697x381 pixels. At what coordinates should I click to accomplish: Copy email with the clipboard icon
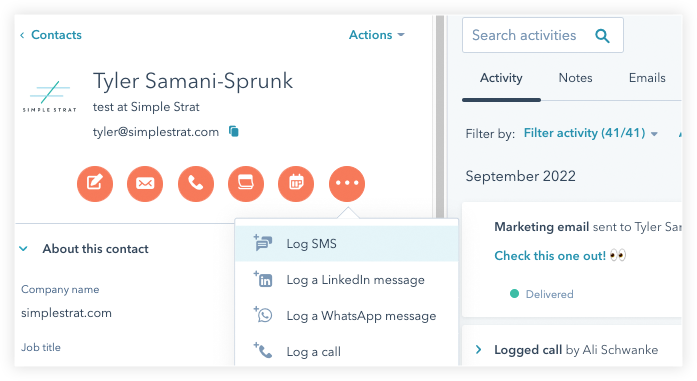(x=234, y=131)
